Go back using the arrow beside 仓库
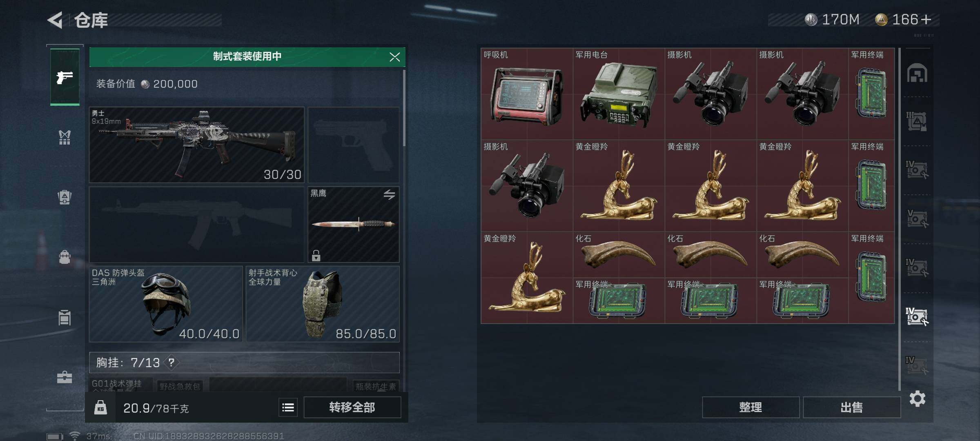 [56, 20]
